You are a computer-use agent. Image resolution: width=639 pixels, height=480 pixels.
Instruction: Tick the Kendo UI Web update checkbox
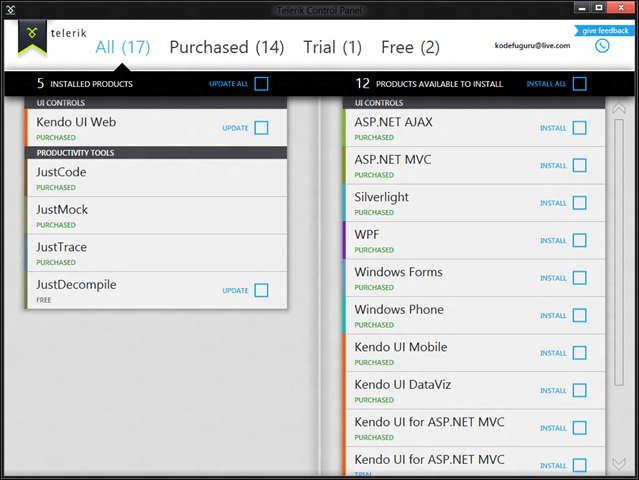pyautogui.click(x=261, y=128)
